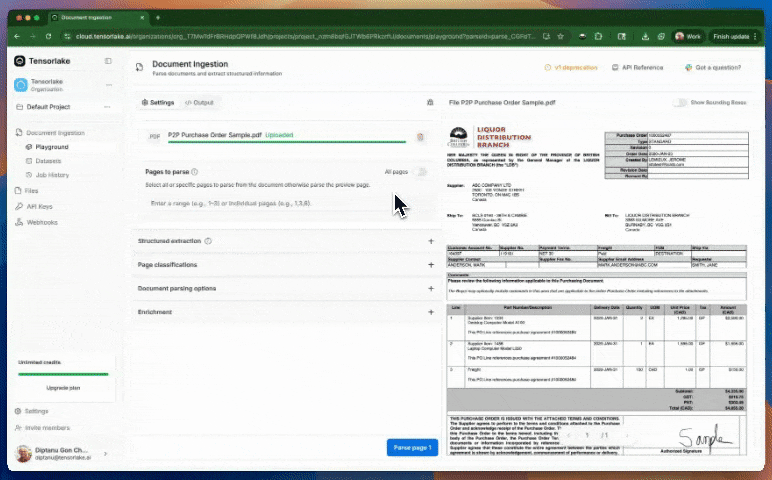The height and width of the screenshot is (480, 772).
Task: Open the Default Project options menu
Action: click(108, 106)
